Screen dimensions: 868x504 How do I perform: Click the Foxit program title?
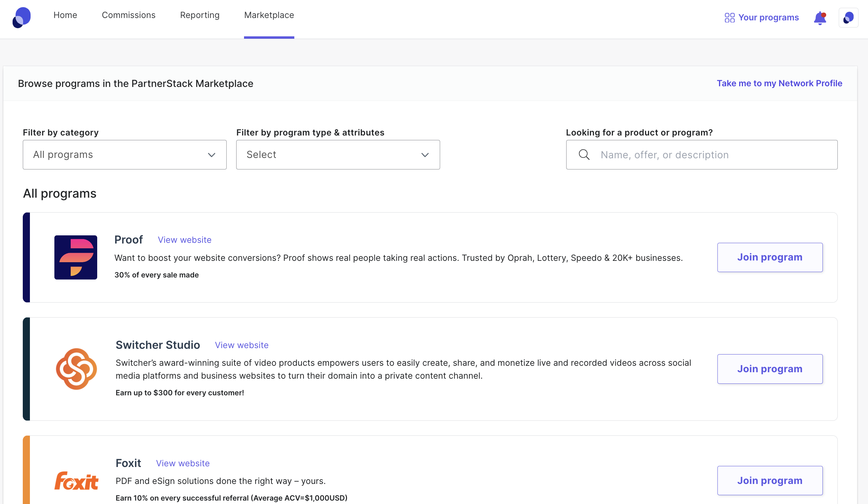coord(128,463)
